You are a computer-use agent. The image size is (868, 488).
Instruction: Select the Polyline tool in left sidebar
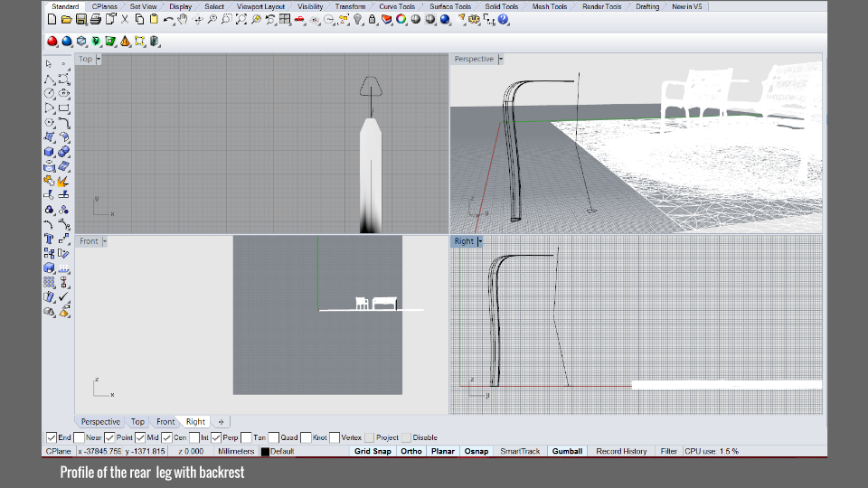[x=50, y=79]
